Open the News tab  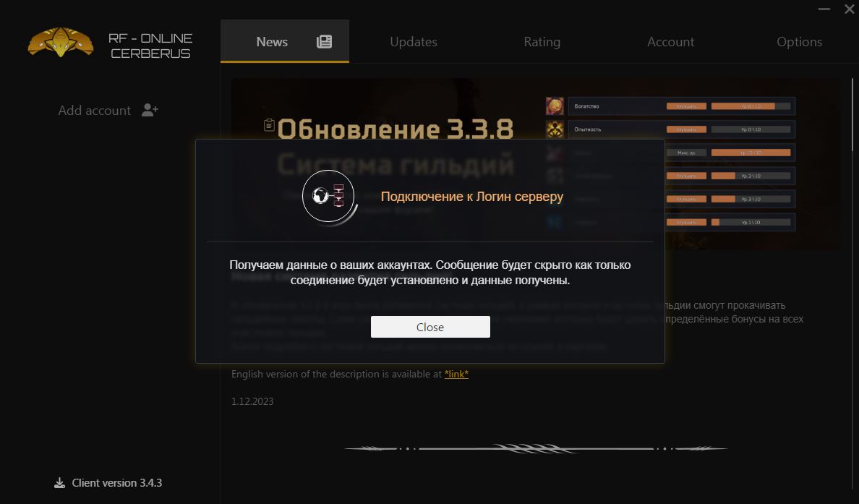[285, 42]
